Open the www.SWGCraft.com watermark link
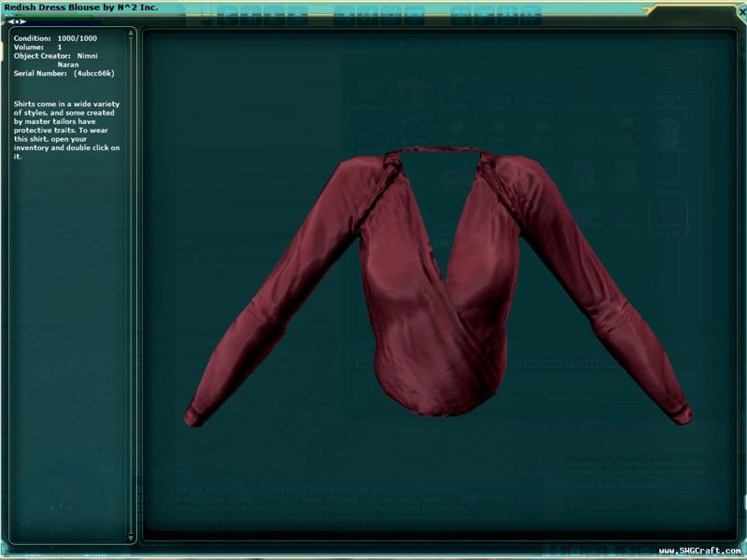Image resolution: width=747 pixels, height=560 pixels. click(698, 551)
